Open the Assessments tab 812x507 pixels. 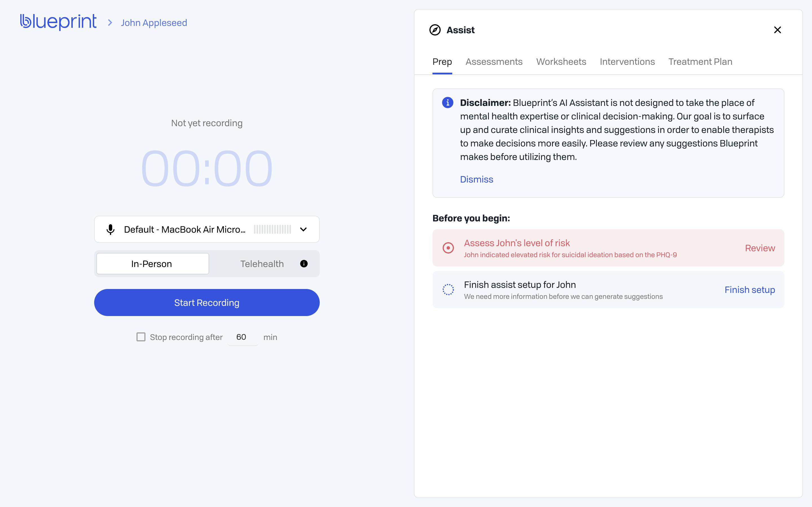pos(494,62)
